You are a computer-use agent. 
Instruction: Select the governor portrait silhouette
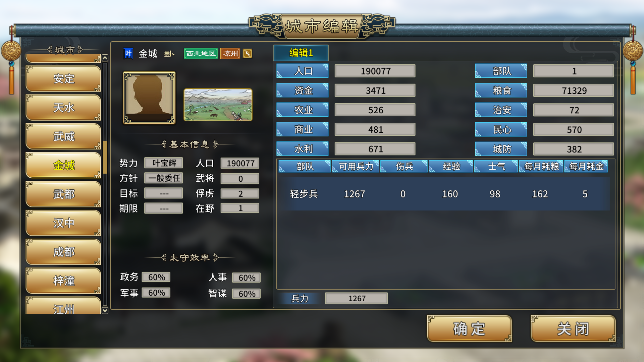[149, 98]
